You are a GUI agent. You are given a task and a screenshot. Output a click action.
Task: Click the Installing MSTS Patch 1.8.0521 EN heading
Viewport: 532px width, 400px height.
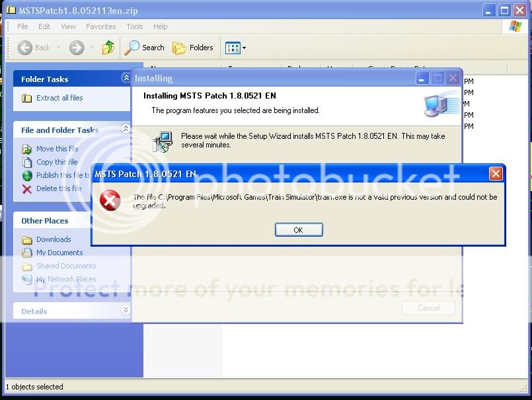point(209,96)
